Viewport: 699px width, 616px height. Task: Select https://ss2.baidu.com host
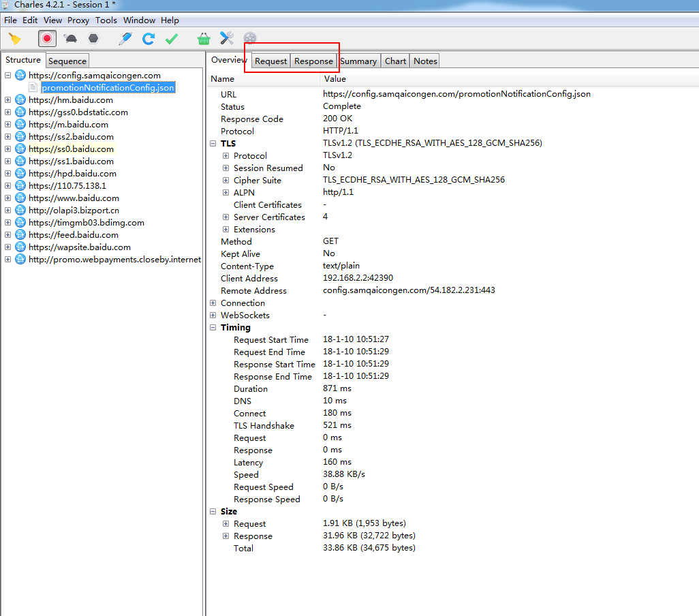point(71,137)
